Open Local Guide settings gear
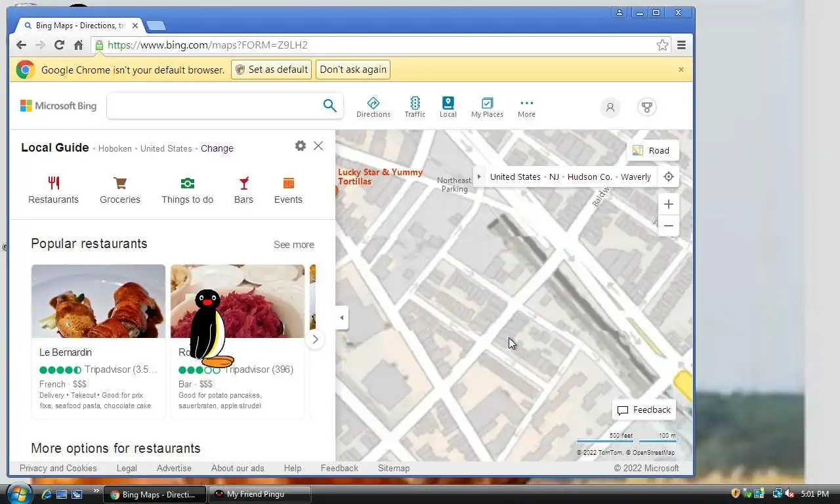Viewport: 840px width, 504px height. click(301, 146)
